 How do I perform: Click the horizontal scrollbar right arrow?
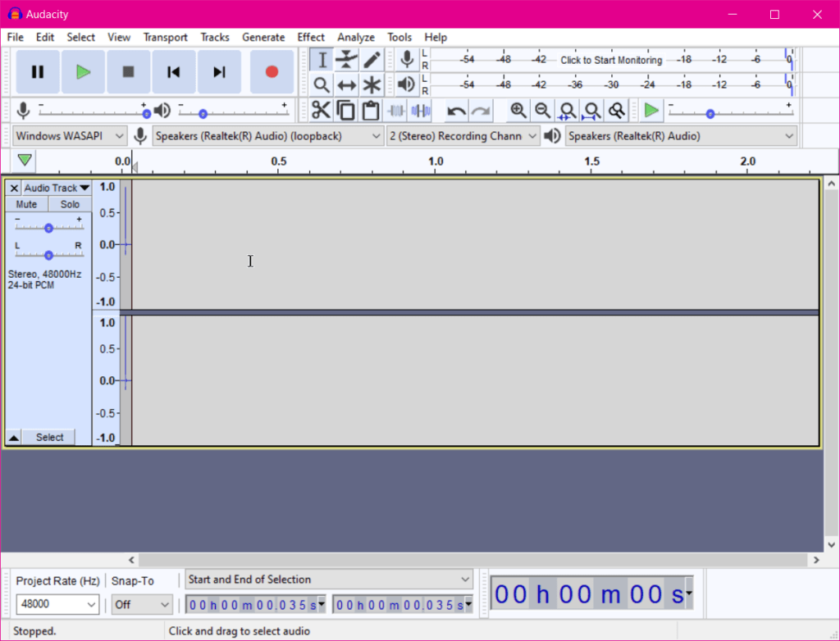(816, 560)
